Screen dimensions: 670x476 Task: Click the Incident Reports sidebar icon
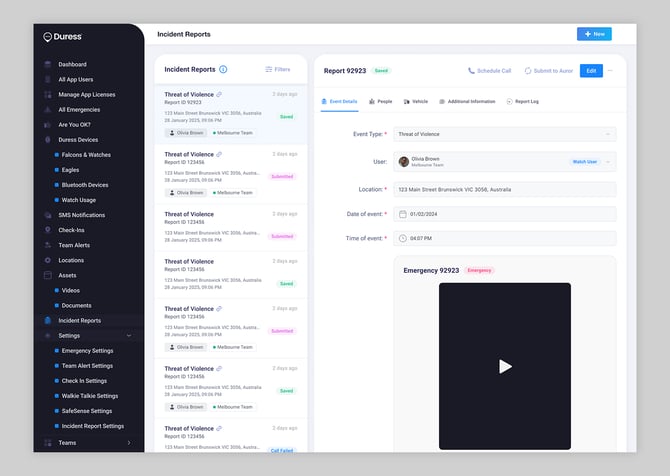pos(48,320)
